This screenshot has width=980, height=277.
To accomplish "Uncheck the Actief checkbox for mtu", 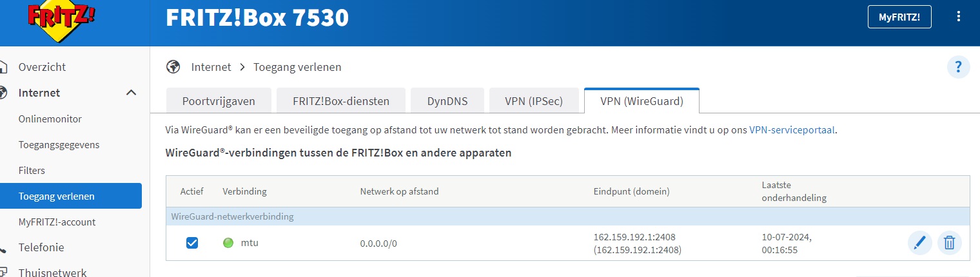I will click(x=192, y=243).
